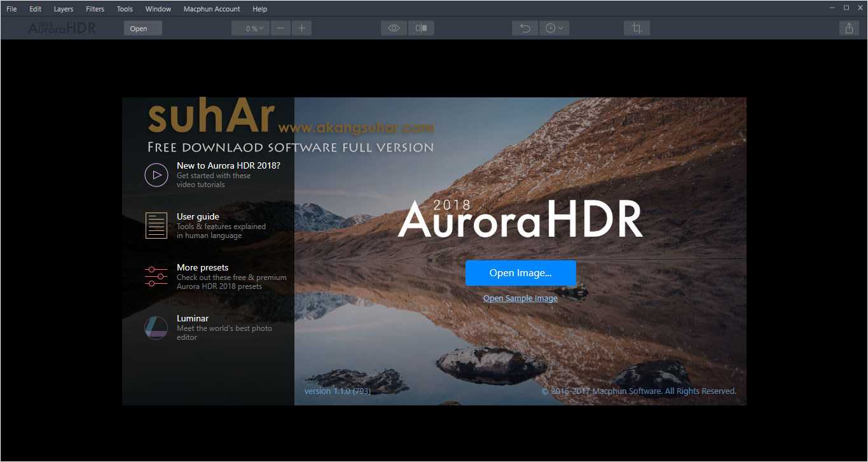Screen dimensions: 868x462
Task: Click 'Get started with these video tutorials' text
Action: 214,180
